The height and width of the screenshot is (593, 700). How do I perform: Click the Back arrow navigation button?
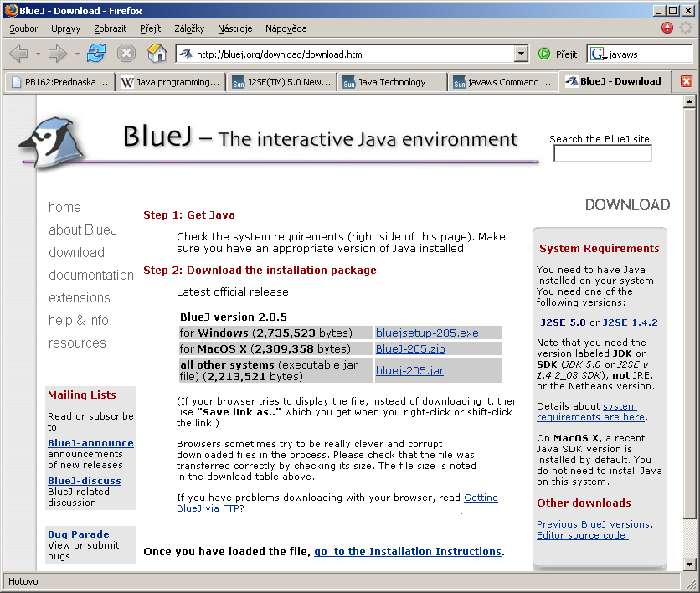tap(18, 54)
